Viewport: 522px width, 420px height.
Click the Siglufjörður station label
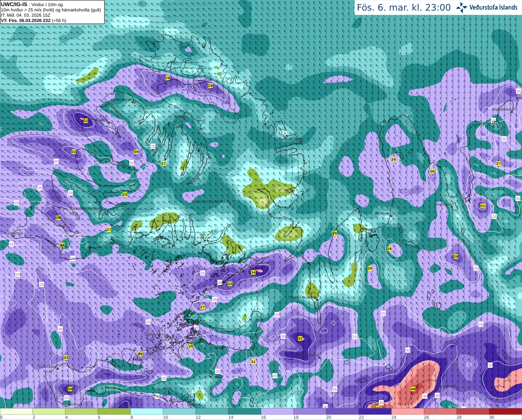[502, 109]
